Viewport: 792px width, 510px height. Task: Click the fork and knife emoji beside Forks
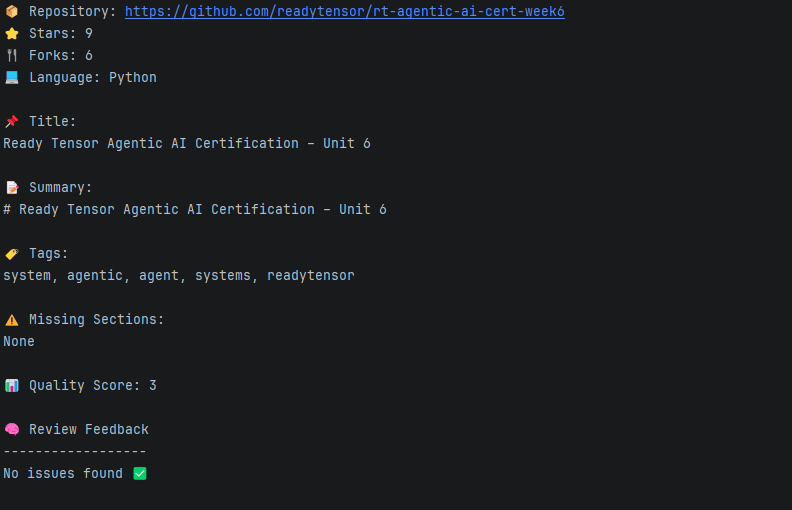click(x=12, y=55)
